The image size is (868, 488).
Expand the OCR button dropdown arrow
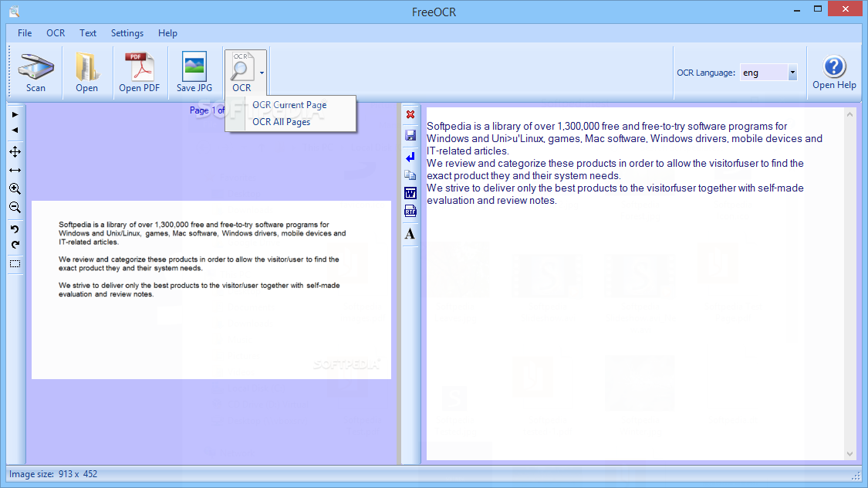point(262,73)
